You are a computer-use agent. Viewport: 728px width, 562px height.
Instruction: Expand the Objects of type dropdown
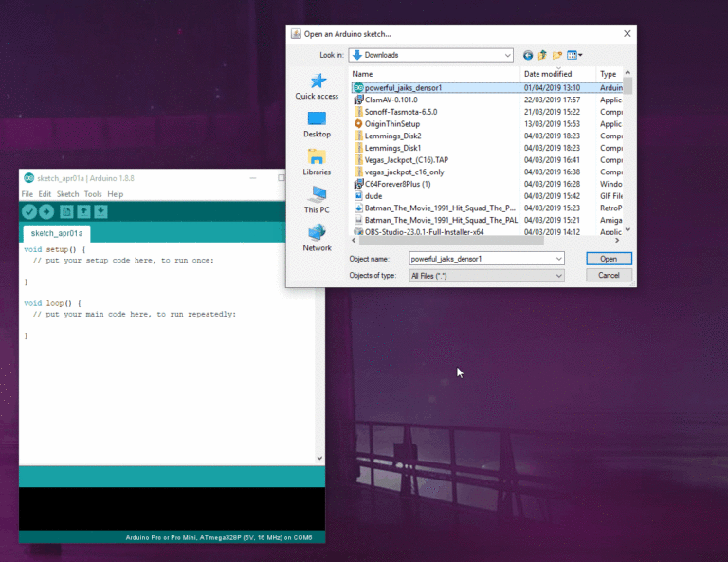[558, 276]
